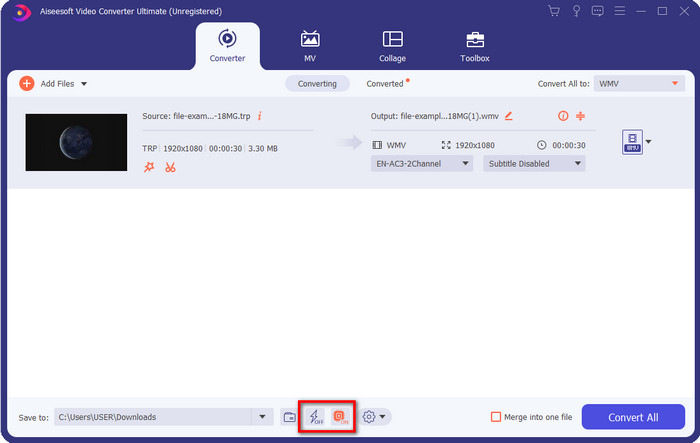Image resolution: width=700 pixels, height=443 pixels.
Task: Open the output media info icon
Action: [x=563, y=116]
